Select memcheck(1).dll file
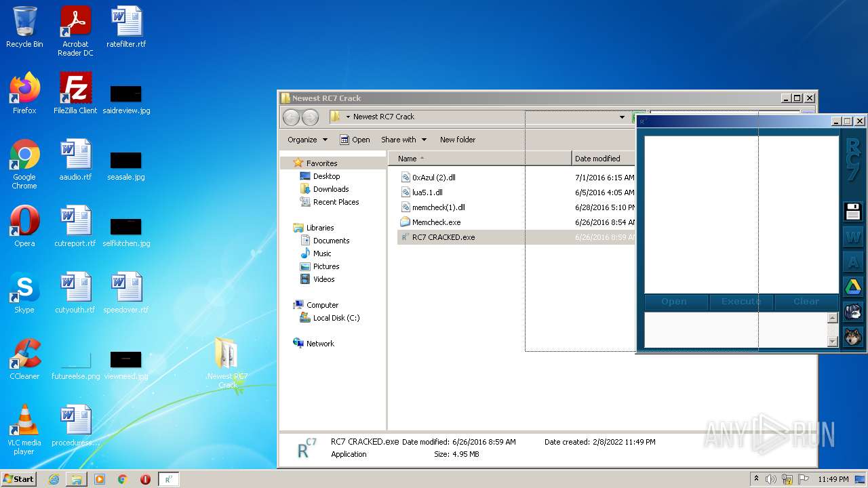The image size is (868, 488). [438, 207]
